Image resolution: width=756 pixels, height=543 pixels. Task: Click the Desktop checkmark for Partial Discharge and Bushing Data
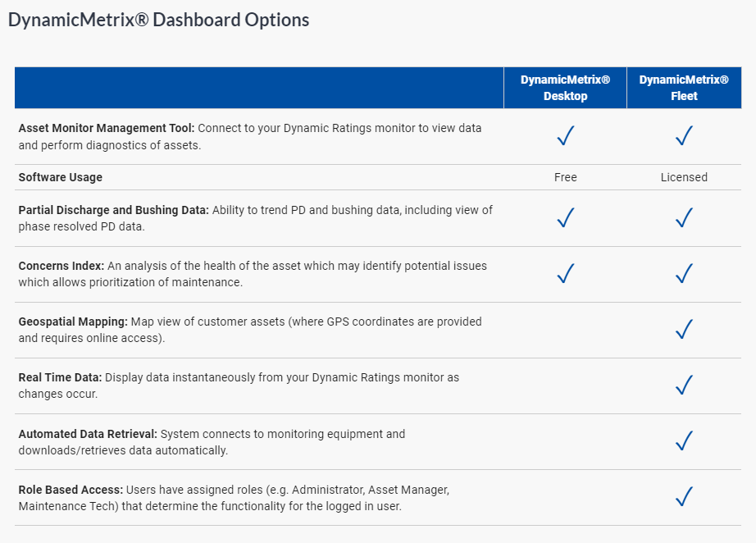pos(566,217)
